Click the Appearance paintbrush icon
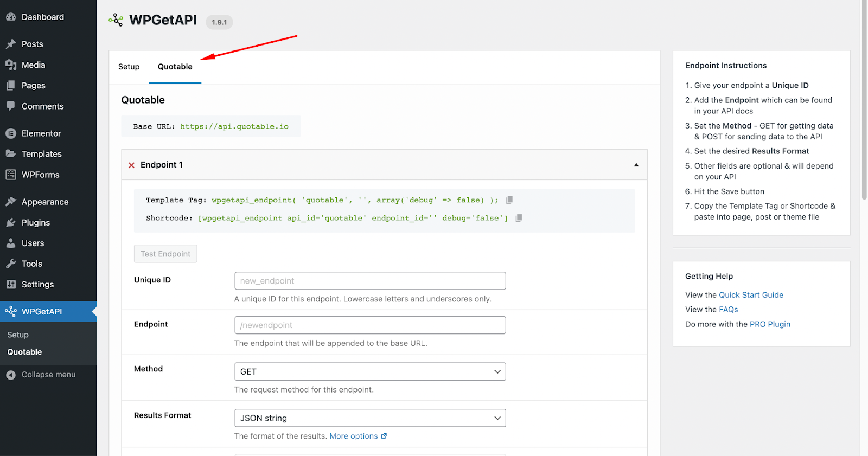 point(11,202)
